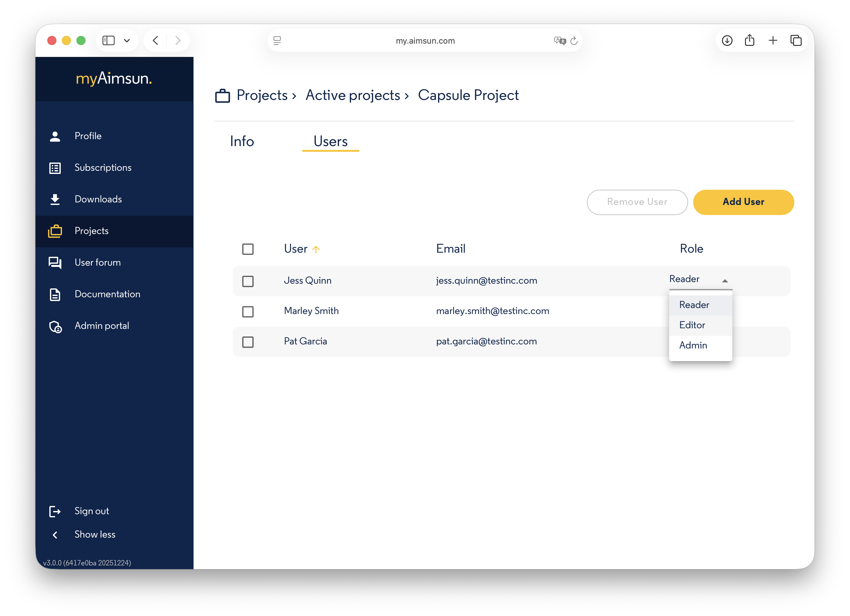Switch to the Info tab

click(x=242, y=141)
